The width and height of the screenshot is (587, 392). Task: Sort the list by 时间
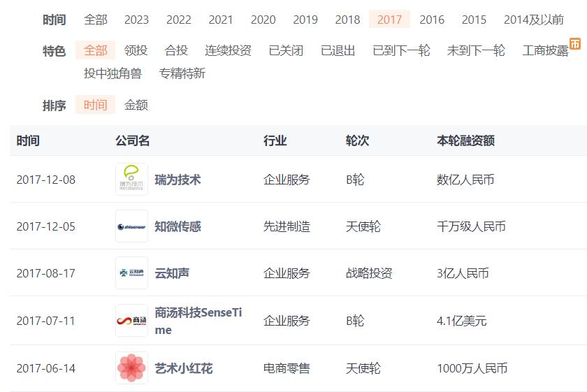96,104
